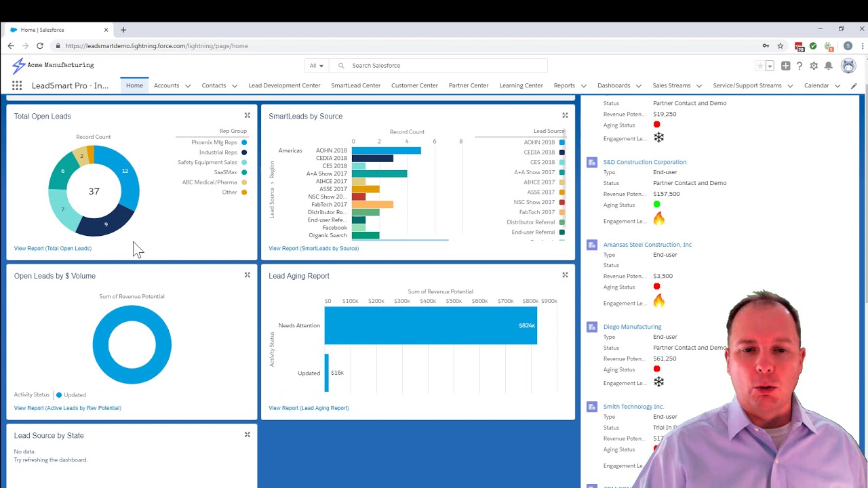This screenshot has height=488, width=868.
Task: Open the Dashboards tab dropdown chevron
Action: (639, 86)
